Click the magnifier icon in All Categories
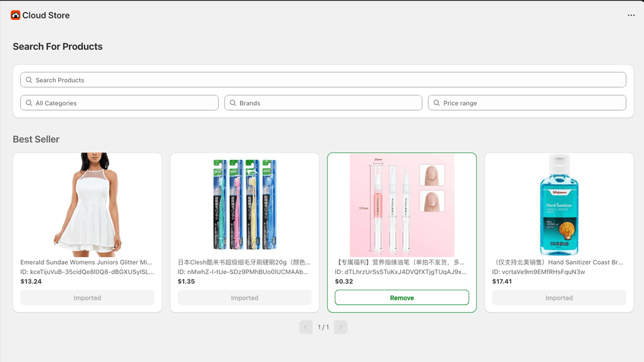The height and width of the screenshot is (362, 644). coord(29,103)
